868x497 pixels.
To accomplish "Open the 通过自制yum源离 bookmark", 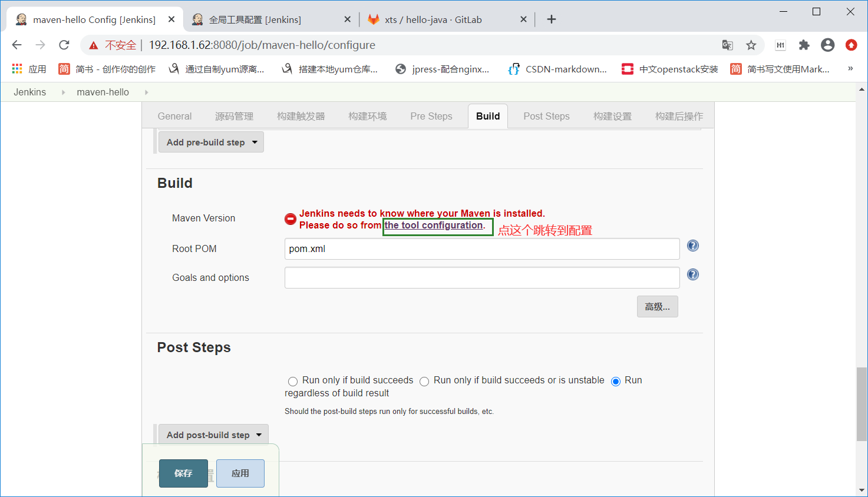I will click(x=216, y=69).
